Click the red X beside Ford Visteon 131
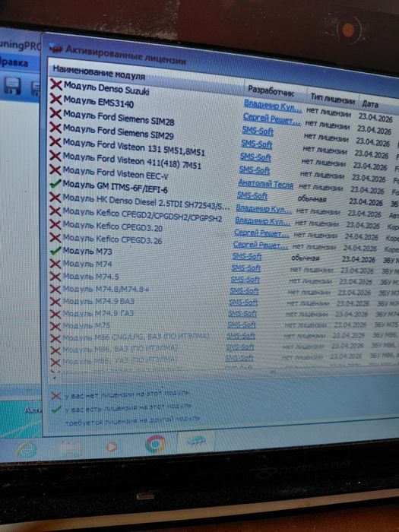Viewport: 399px width, 532px height. (x=55, y=141)
